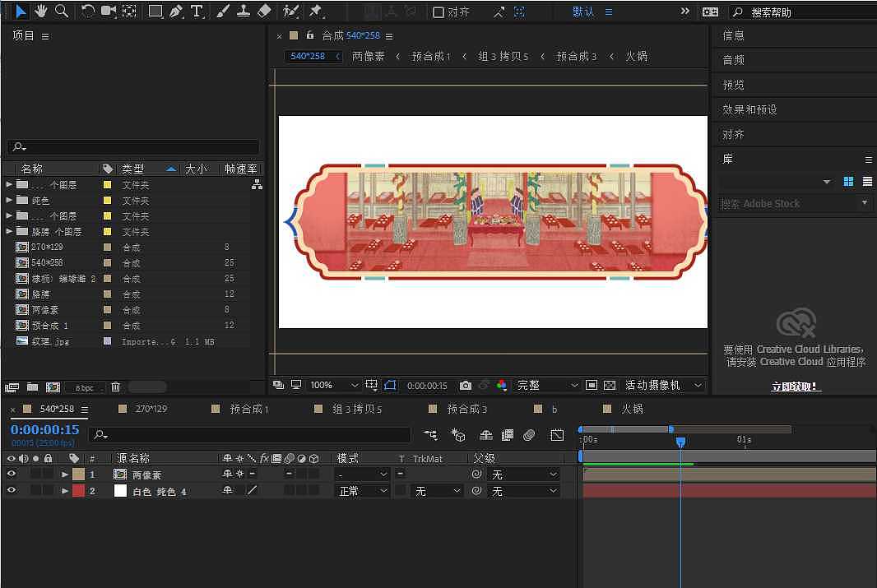Click the red color swatch of layer 2
This screenshot has height=588, width=877.
(x=78, y=491)
